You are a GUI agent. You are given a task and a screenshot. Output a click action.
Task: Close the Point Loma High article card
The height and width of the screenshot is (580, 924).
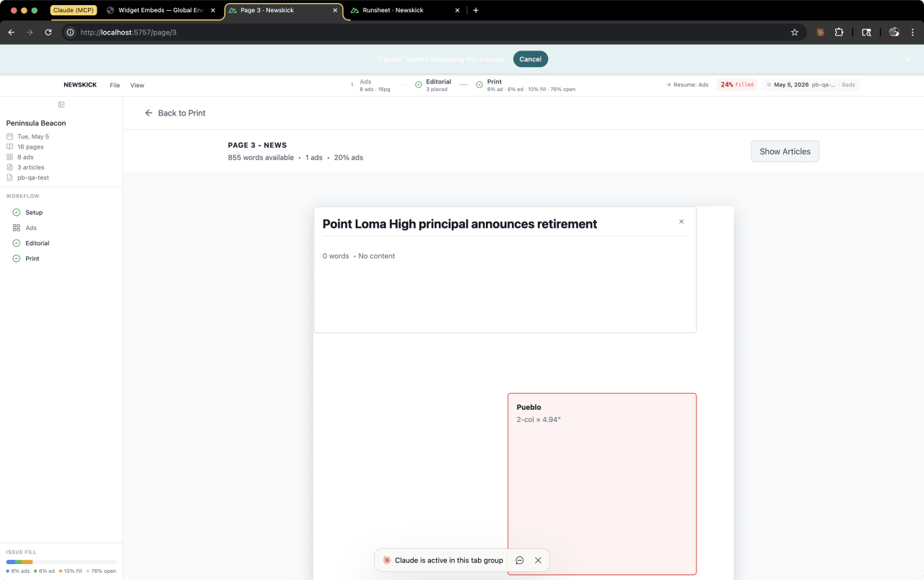(x=681, y=221)
